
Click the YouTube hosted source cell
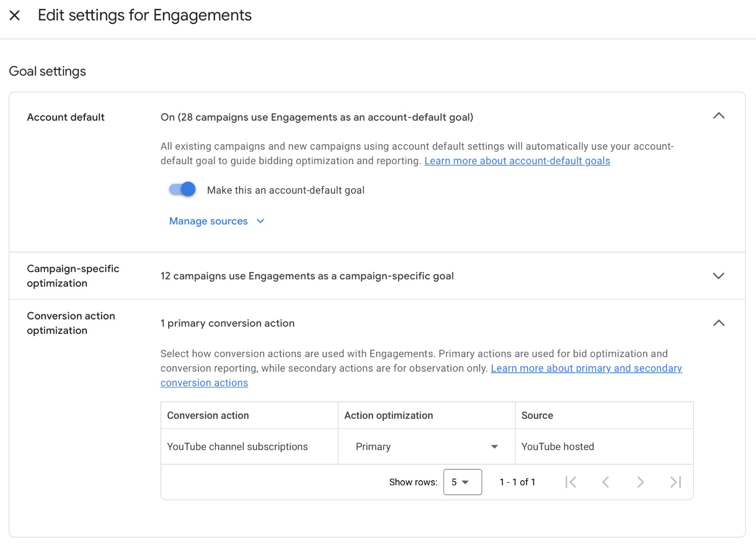[x=557, y=446]
